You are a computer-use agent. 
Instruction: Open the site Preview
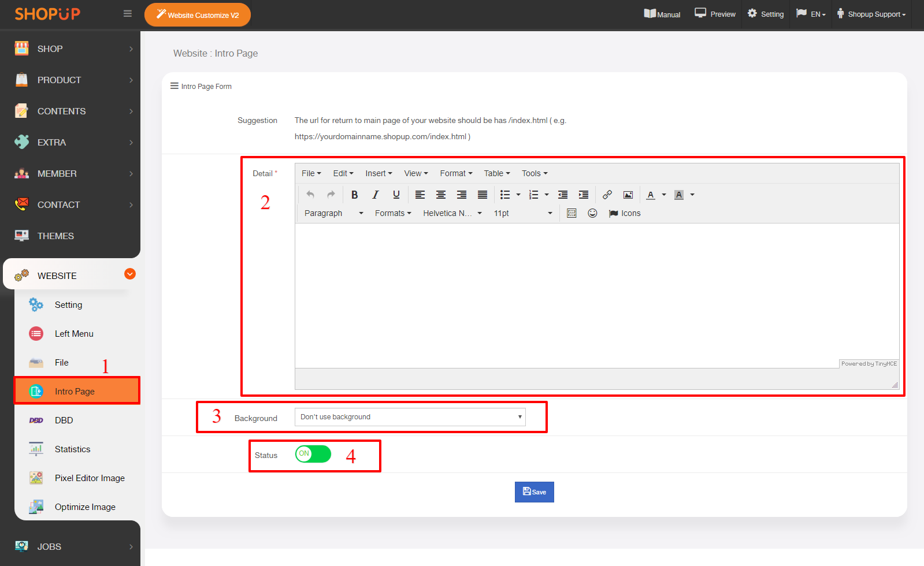click(x=715, y=14)
